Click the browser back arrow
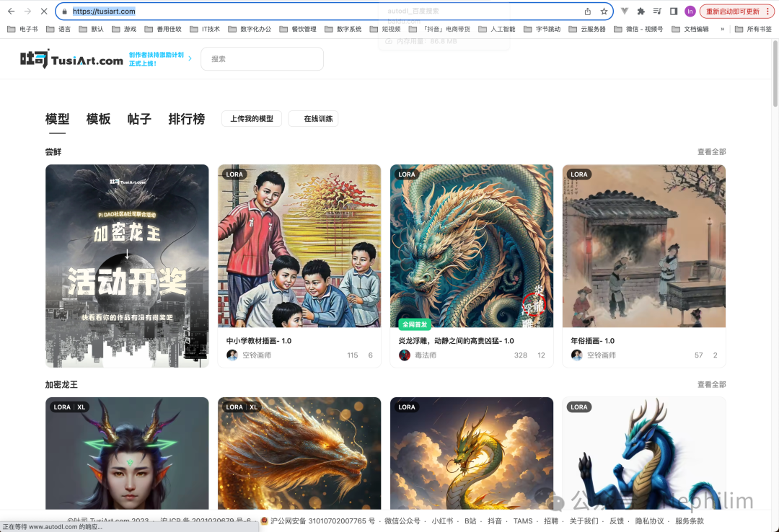The height and width of the screenshot is (532, 779). 11,11
